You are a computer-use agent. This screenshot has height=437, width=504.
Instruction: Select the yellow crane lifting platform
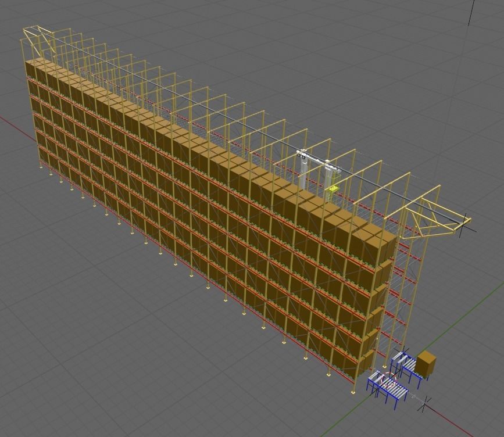[332, 189]
